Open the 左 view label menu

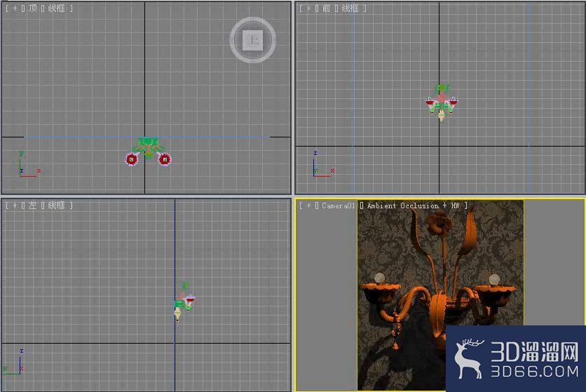[32, 205]
